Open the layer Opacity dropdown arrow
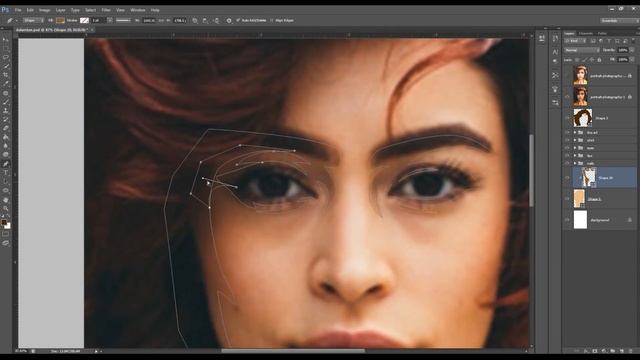 (x=632, y=50)
